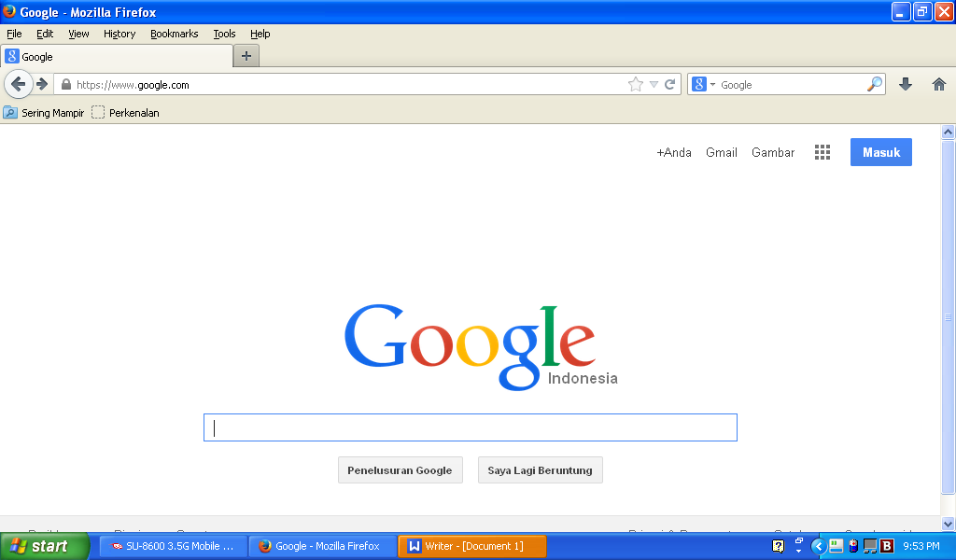
Task: Click the Penelusuran Google button
Action: point(400,469)
